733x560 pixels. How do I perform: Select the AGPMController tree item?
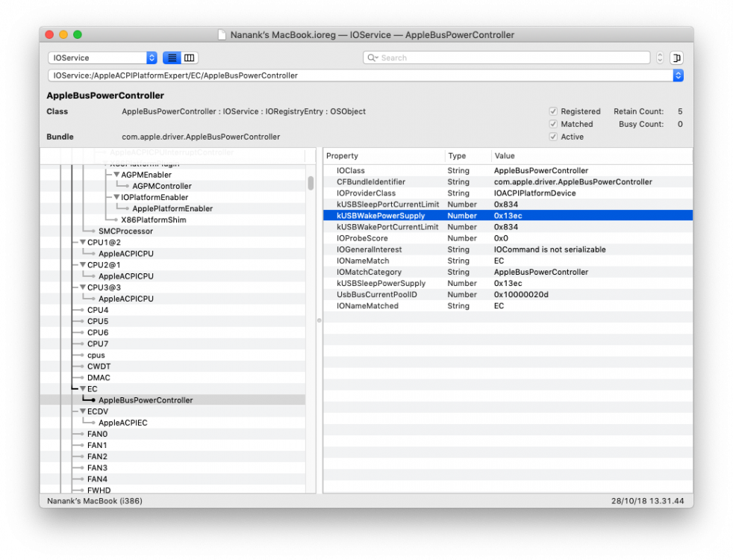click(162, 186)
